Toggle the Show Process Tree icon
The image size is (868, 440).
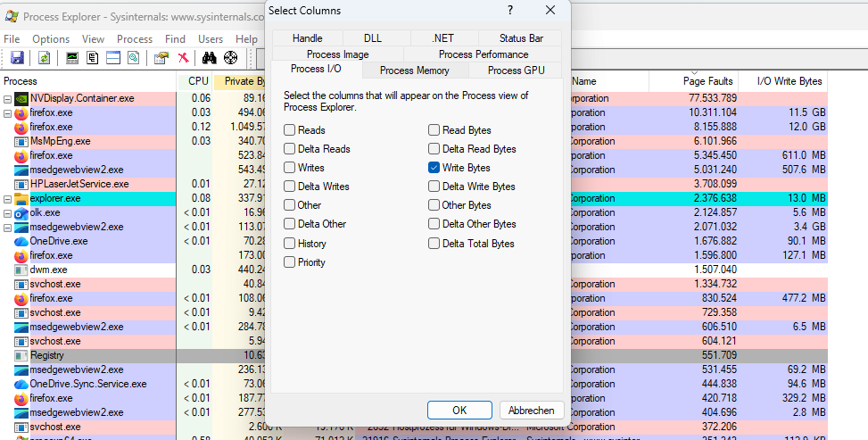93,58
